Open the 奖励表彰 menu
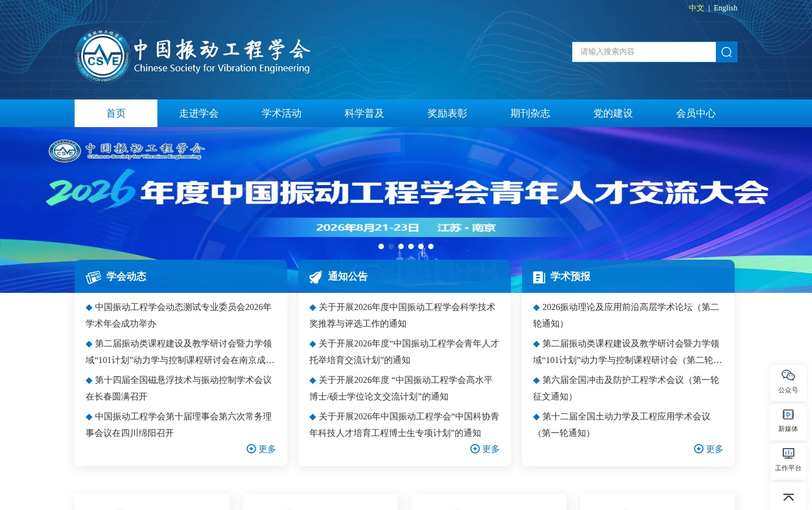The width and height of the screenshot is (812, 510). [447, 113]
